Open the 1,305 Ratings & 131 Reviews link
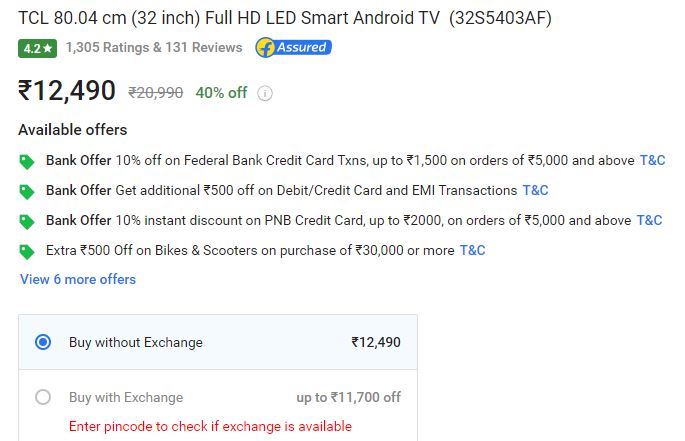Screen dimensions: 685x441 (x=154, y=47)
